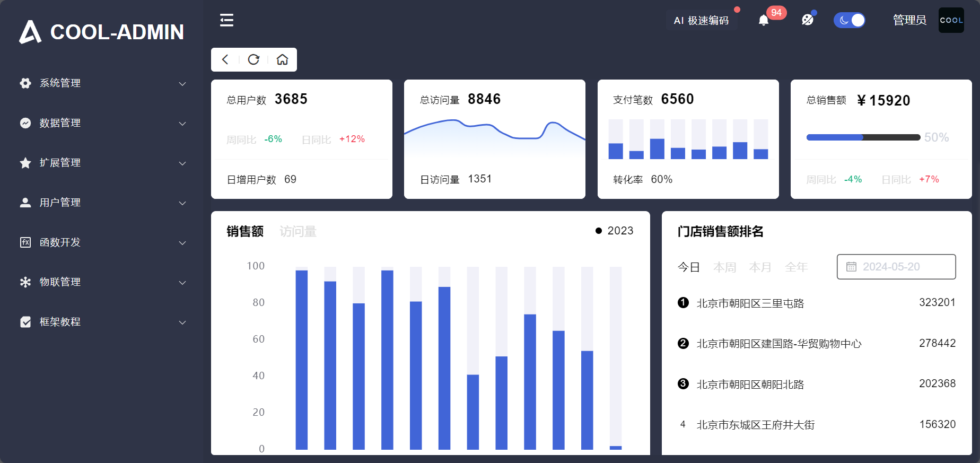980x463 pixels.
Task: Select the 今日 ranking filter
Action: click(689, 267)
